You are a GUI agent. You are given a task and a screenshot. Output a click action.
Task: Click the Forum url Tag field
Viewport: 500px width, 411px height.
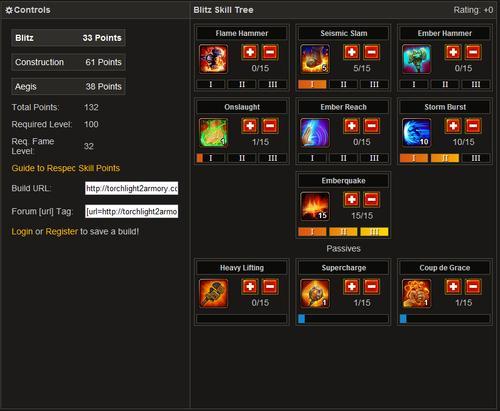tap(132, 211)
